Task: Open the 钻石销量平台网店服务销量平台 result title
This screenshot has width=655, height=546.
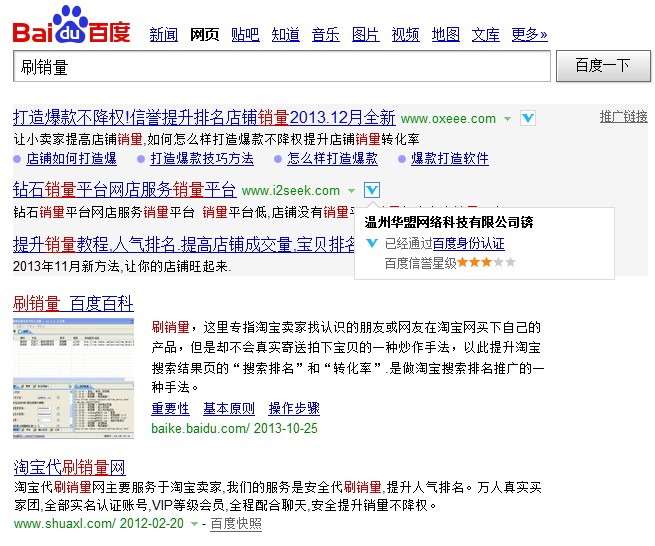Action: pyautogui.click(x=124, y=190)
